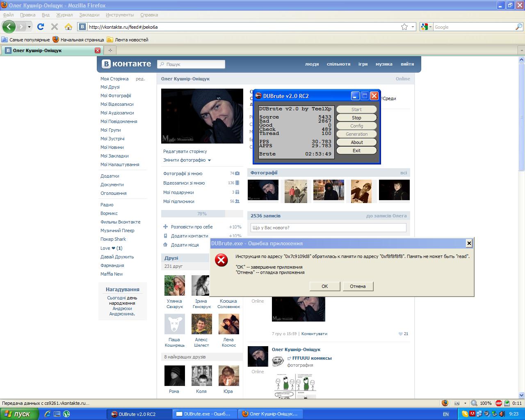This screenshot has width=525, height=420.
Task: Reload the page with the refresh icon
Action: [41, 27]
